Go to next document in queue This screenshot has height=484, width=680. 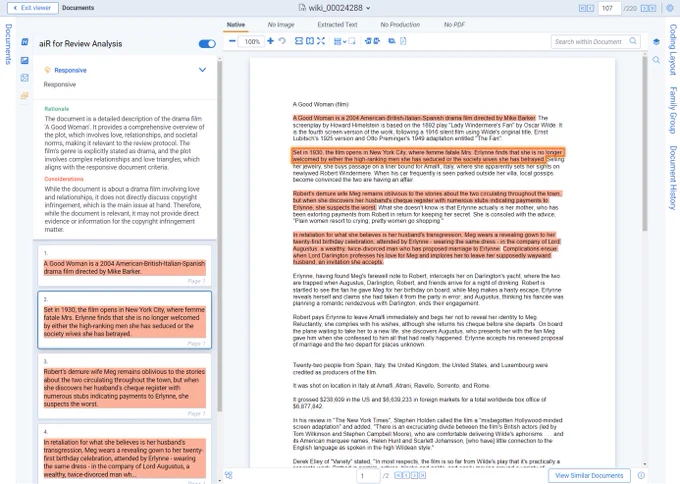(645, 8)
